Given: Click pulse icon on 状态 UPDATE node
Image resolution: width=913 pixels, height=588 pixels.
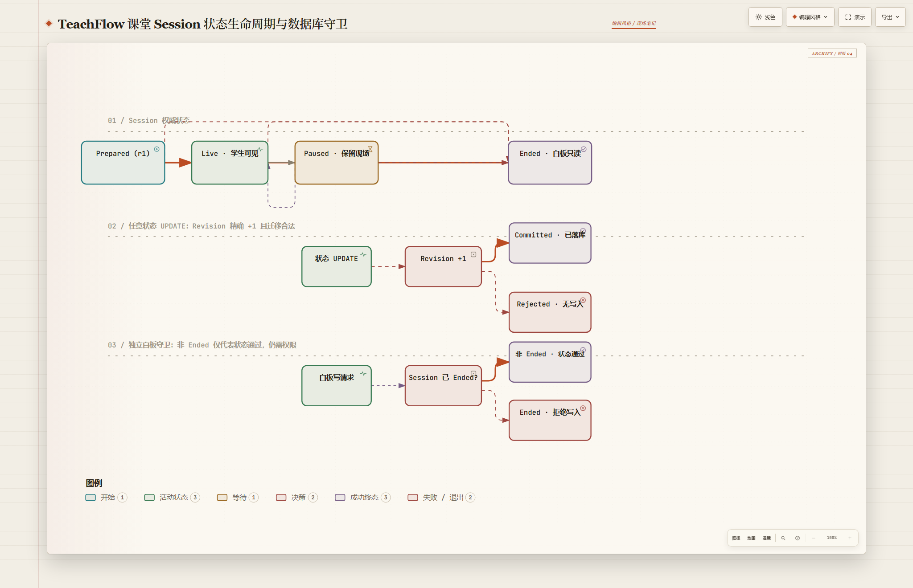Looking at the screenshot, I should [x=363, y=254].
